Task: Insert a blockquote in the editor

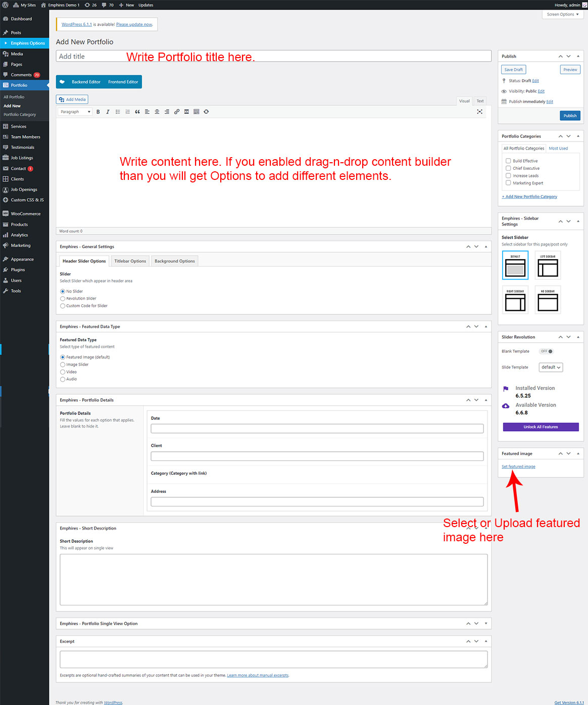Action: (137, 112)
